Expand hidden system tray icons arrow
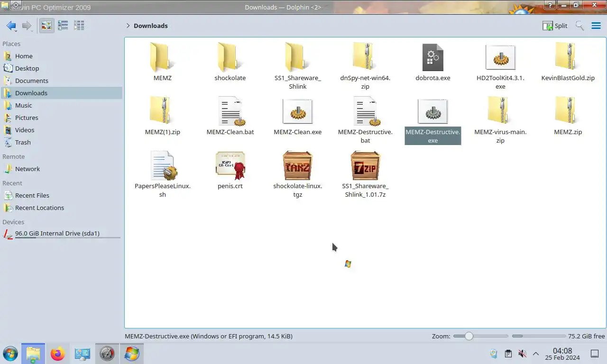607x364 pixels. [536, 354]
